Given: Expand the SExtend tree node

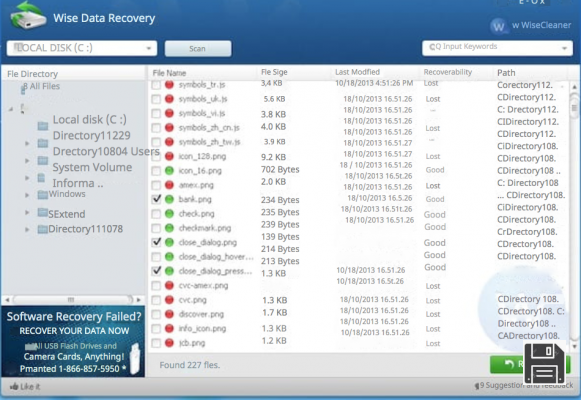Looking at the screenshot, I should [27, 213].
